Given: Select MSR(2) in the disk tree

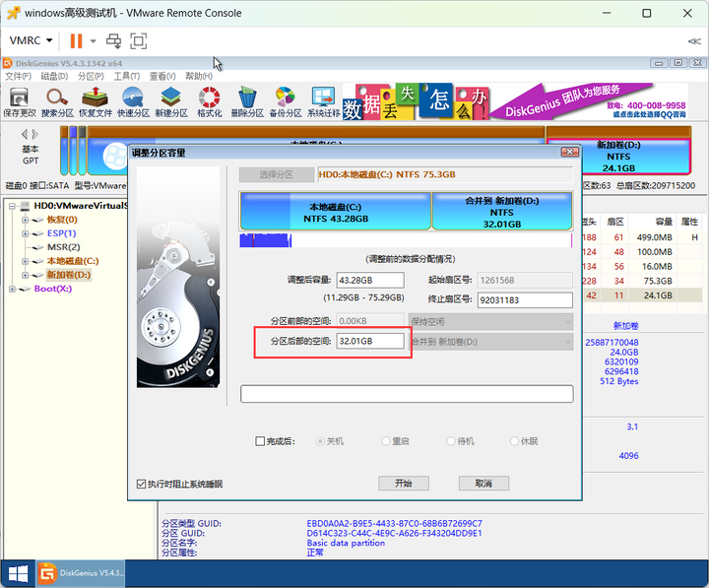Looking at the screenshot, I should point(64,247).
